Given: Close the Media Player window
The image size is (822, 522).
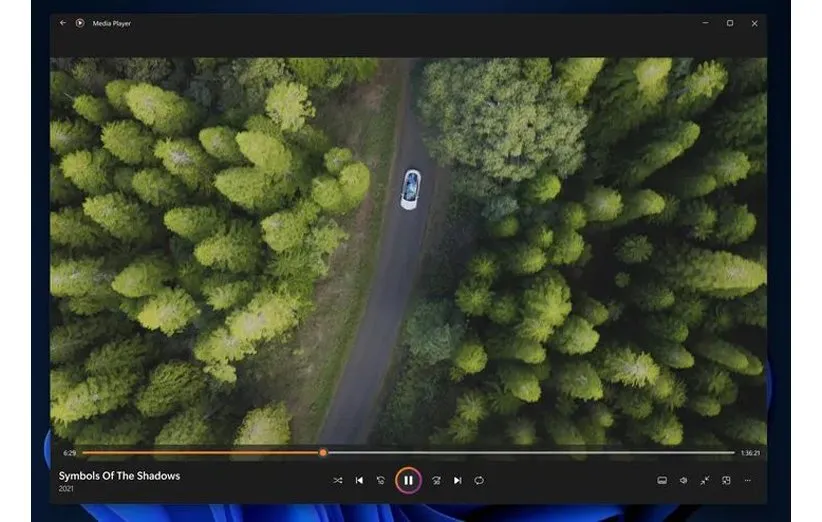Looking at the screenshot, I should (753, 23).
